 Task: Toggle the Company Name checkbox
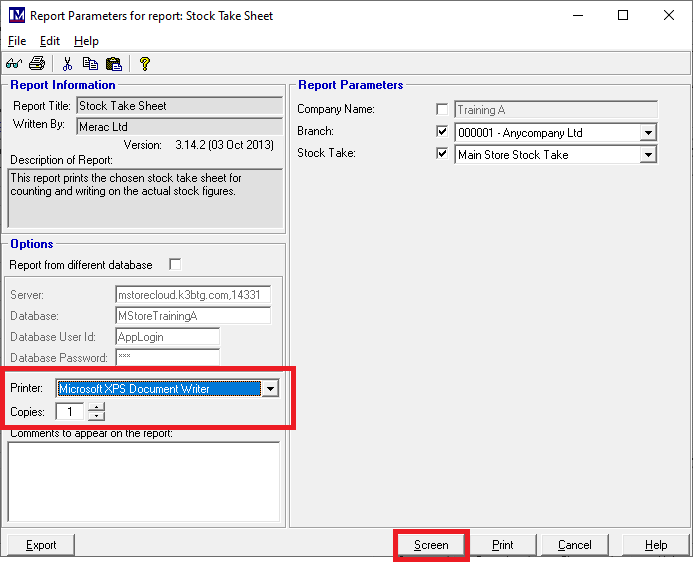pos(442,109)
